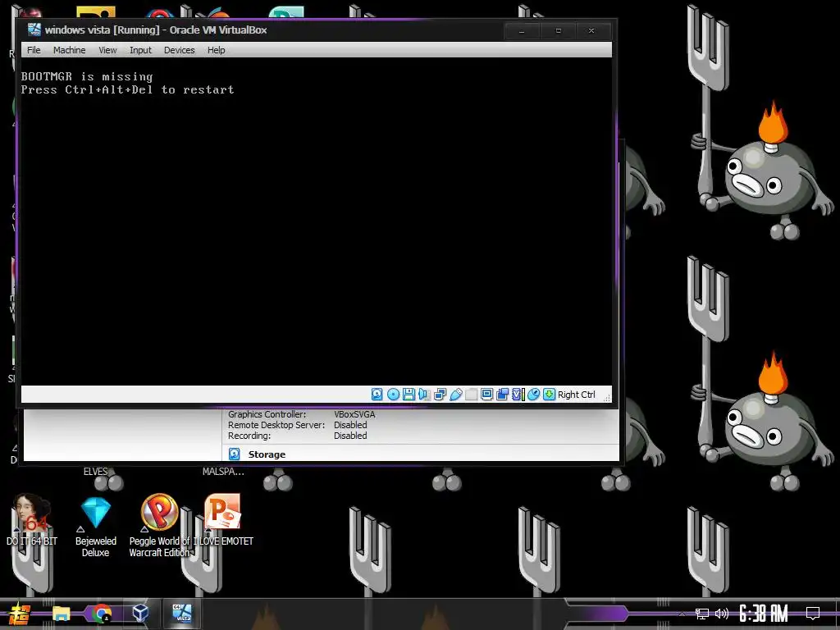Click the hard disk activity indicator

377,395
